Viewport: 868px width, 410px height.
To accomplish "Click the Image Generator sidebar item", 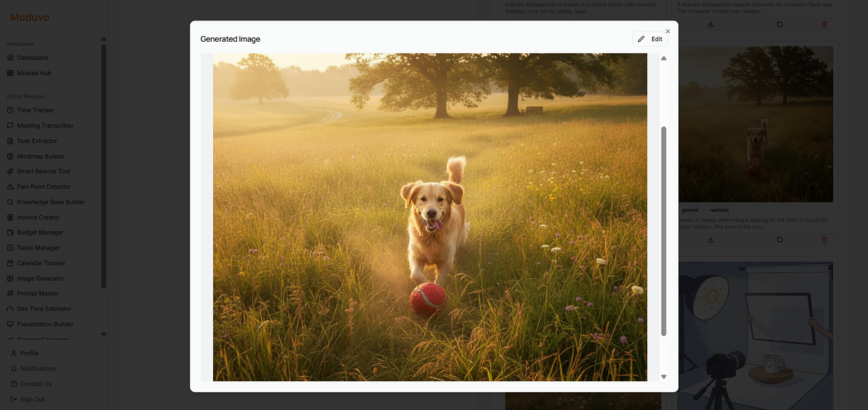I will pos(40,279).
